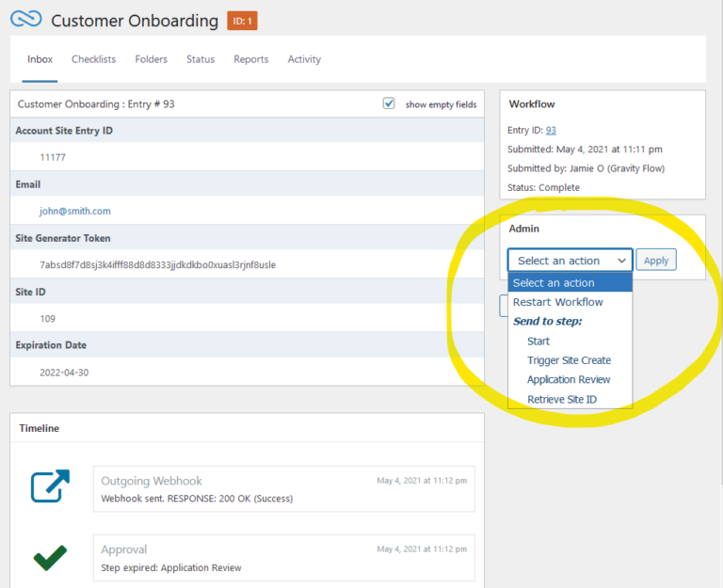Click the green Approval checkmark icon
This screenshot has height=588, width=723.
[x=50, y=558]
